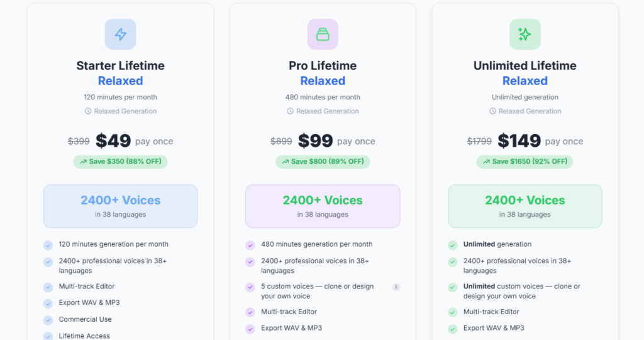The width and height of the screenshot is (644, 340).
Task: Click clock icon next to Pro Relaxed Generation
Action: [290, 111]
